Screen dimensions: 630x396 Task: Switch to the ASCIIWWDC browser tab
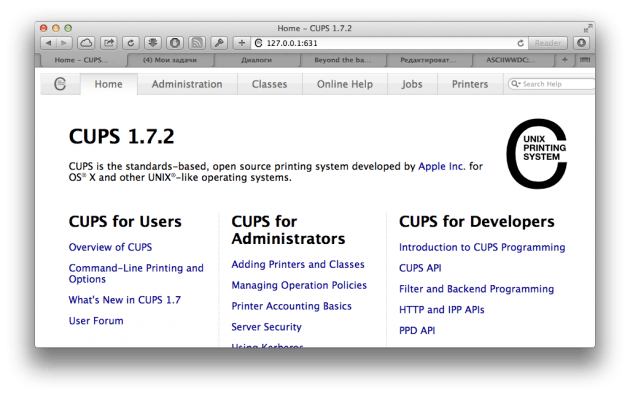pos(511,60)
